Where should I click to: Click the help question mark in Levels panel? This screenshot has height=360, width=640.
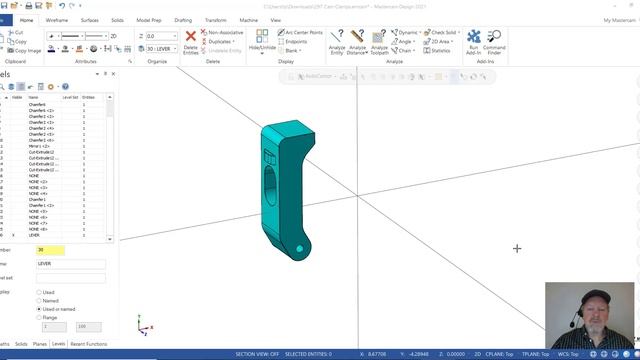coord(65,87)
